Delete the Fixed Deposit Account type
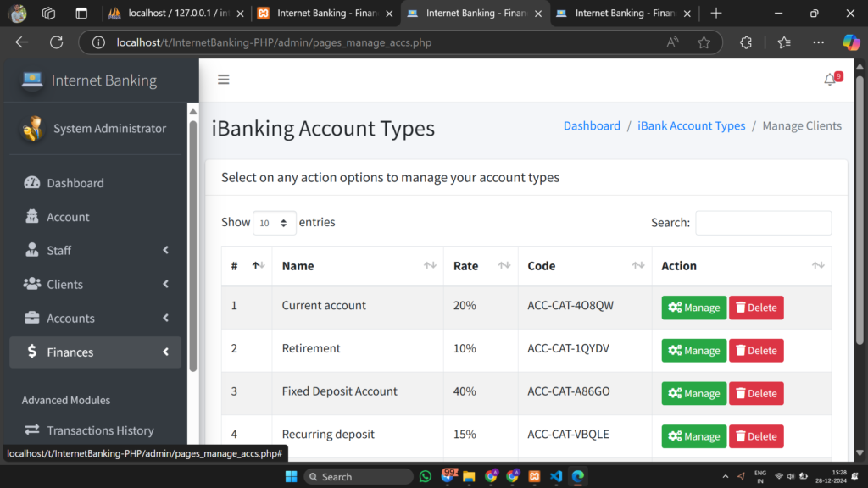This screenshot has height=488, width=868. (756, 393)
